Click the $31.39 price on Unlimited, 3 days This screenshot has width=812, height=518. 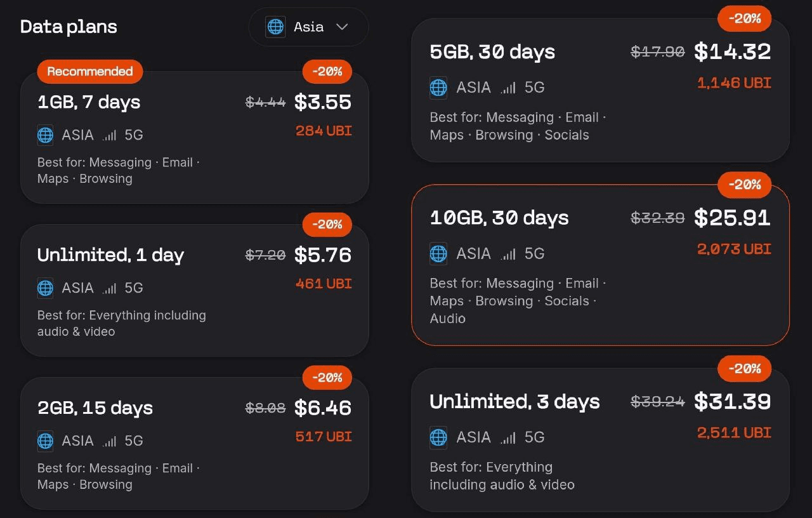(732, 401)
